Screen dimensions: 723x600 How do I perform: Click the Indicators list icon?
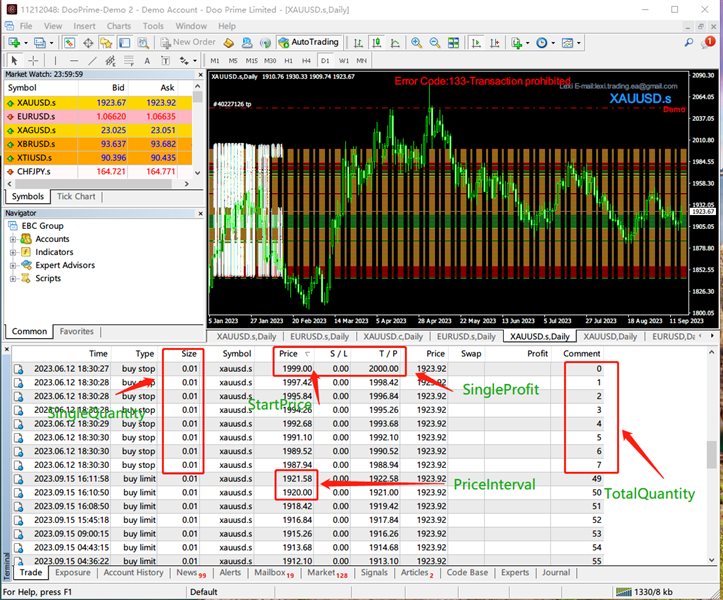click(x=516, y=43)
